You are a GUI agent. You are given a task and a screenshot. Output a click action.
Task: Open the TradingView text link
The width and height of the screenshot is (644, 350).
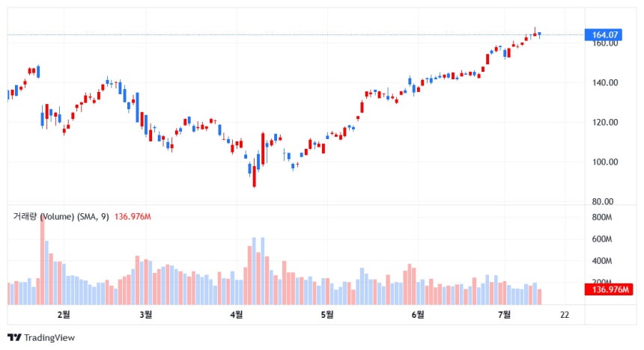click(49, 338)
